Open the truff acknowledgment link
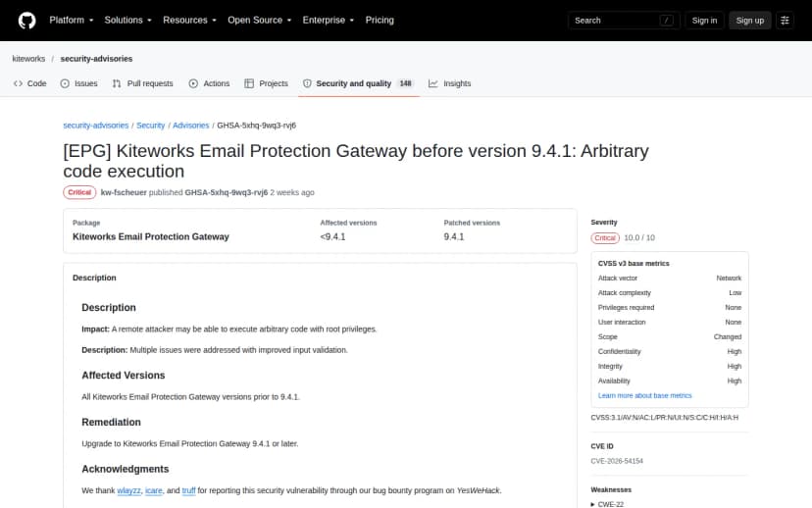The height and width of the screenshot is (508, 812). pyautogui.click(x=188, y=490)
